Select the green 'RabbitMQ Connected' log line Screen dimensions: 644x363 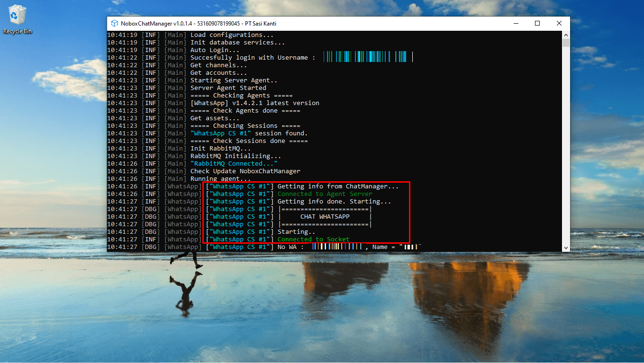tap(237, 163)
